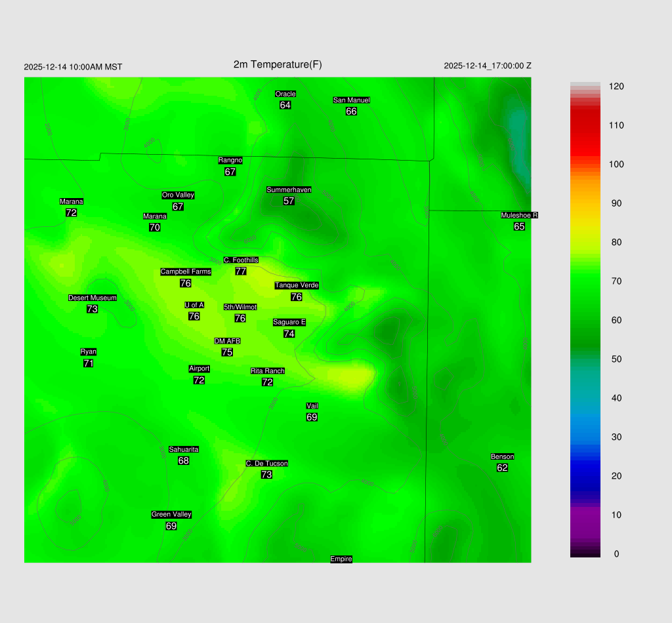672x623 pixels.
Task: Click the Sahuarita station label
Action: click(184, 450)
